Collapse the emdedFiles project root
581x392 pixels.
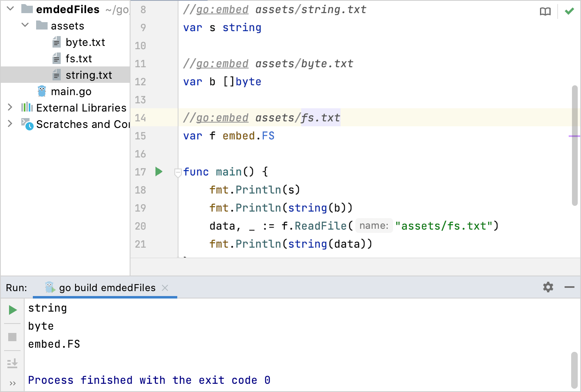click(11, 9)
